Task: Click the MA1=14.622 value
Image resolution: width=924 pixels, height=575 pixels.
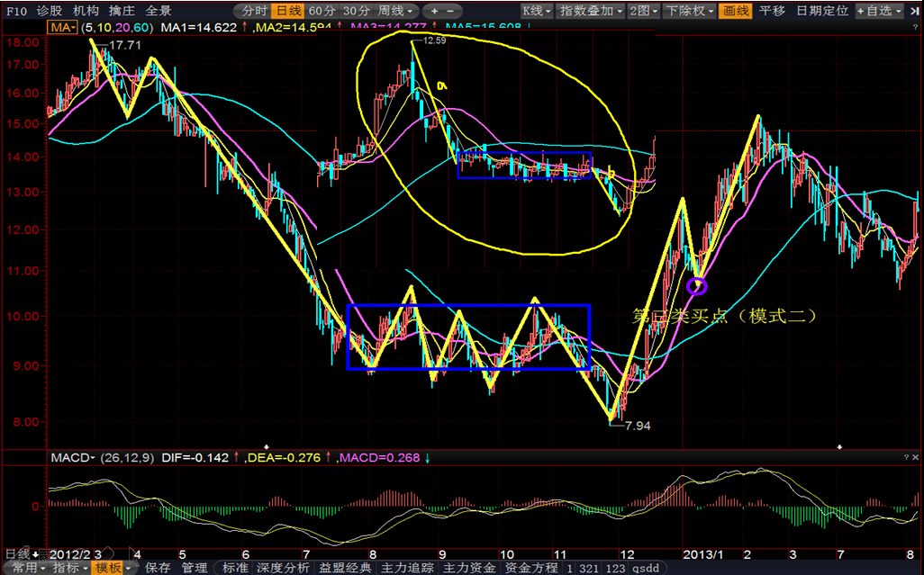Action: pos(199,27)
